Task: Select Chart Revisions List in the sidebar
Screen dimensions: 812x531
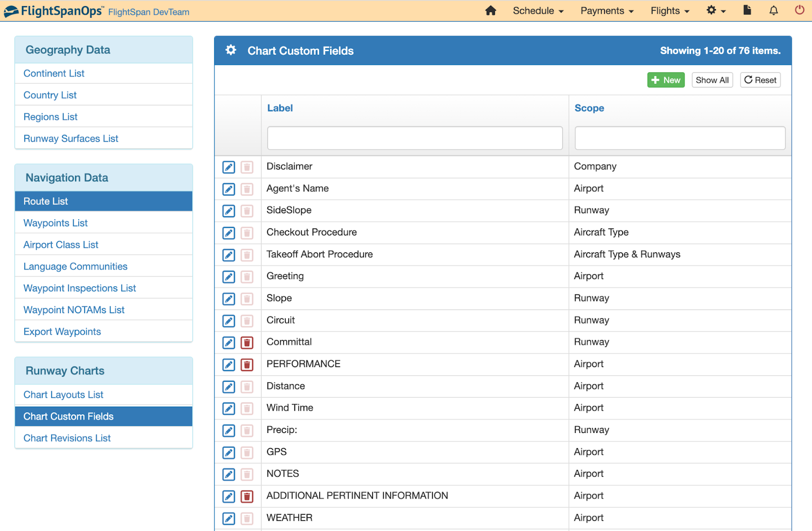Action: pyautogui.click(x=66, y=438)
